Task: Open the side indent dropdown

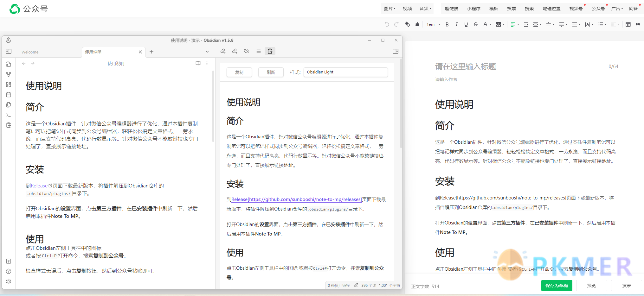Action: point(537,24)
